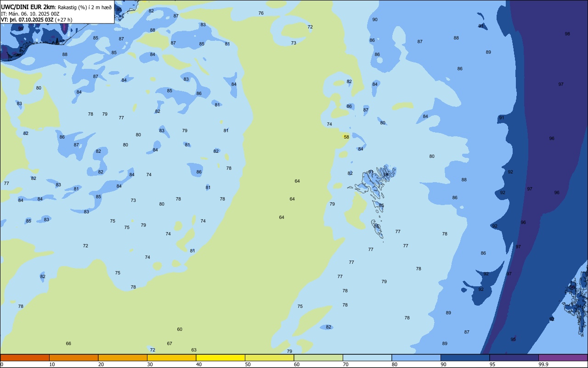588x368 pixels.
Task: Click the '95' legend tick label under the colorbar
Action: click(492, 364)
